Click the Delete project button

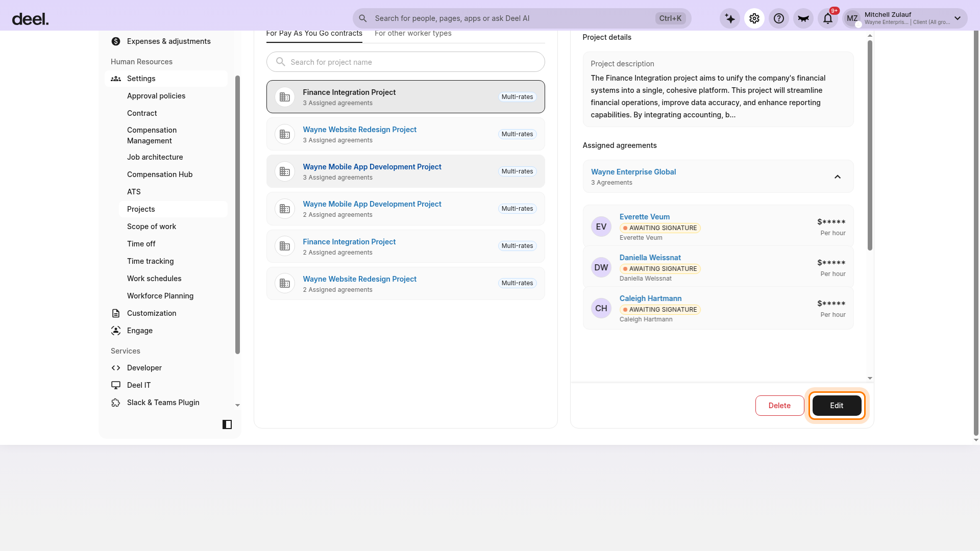click(779, 406)
